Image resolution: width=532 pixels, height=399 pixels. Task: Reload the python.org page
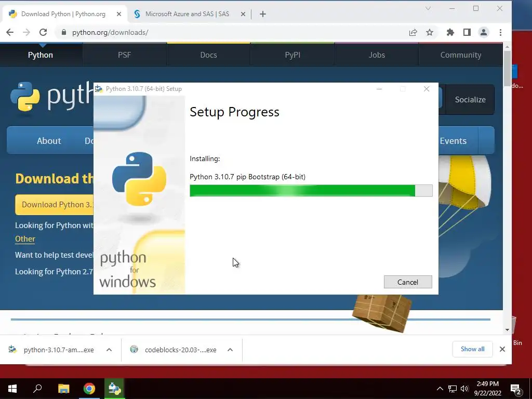43,32
